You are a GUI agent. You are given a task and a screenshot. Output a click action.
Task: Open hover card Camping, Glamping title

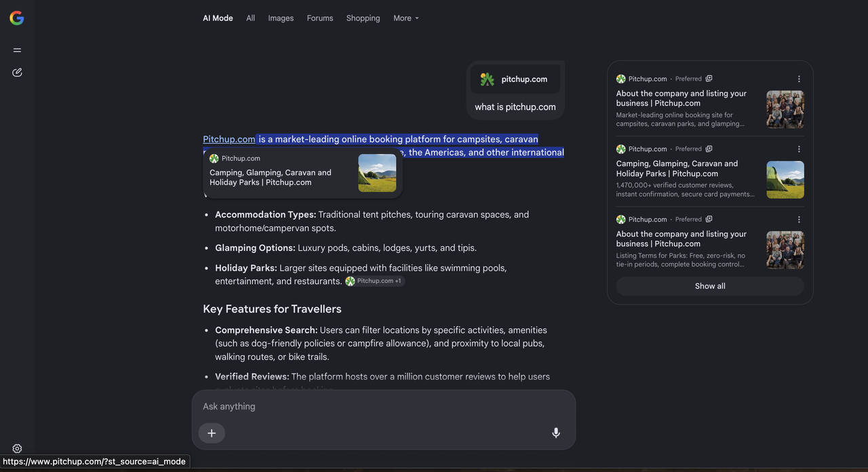click(x=271, y=178)
